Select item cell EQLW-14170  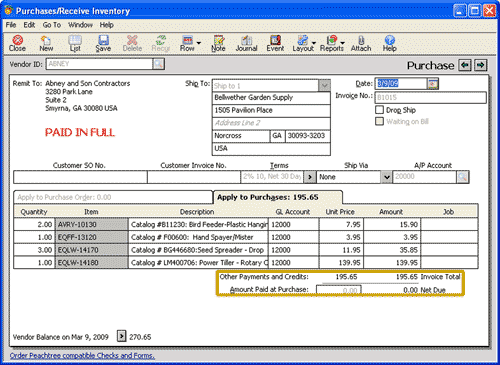click(x=91, y=250)
